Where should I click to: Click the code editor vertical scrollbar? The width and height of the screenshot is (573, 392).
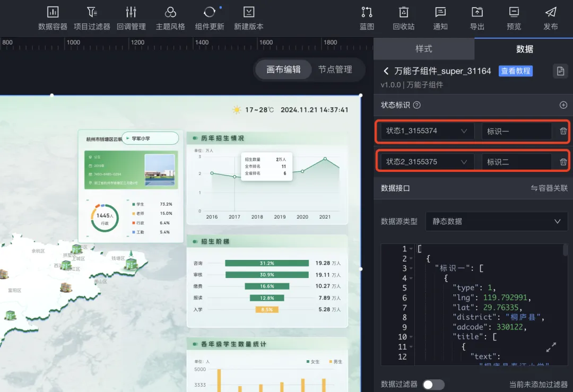click(566, 250)
